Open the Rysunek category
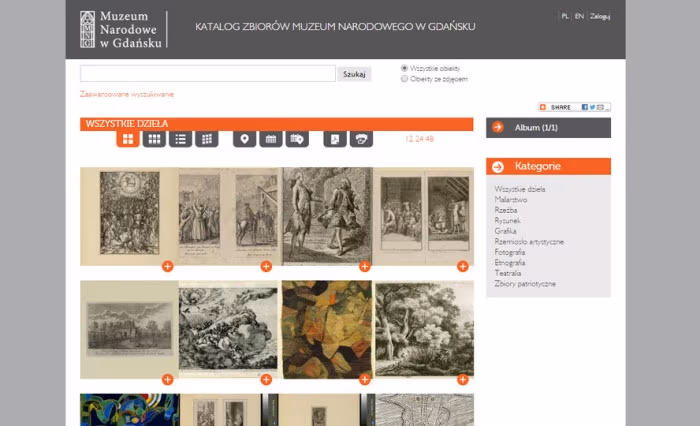The width and height of the screenshot is (700, 426). coord(508,221)
